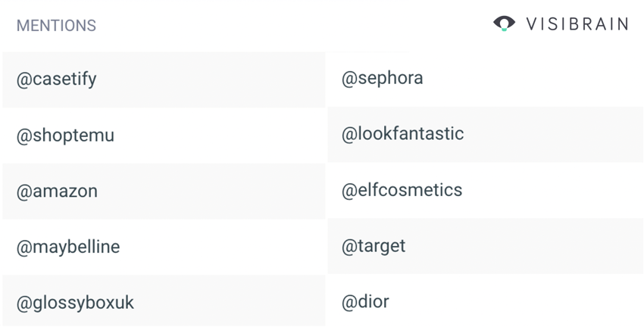Screen dimensions: 644x327
Task: Click the at-sign before glossyboxuk
Action: tap(24, 304)
